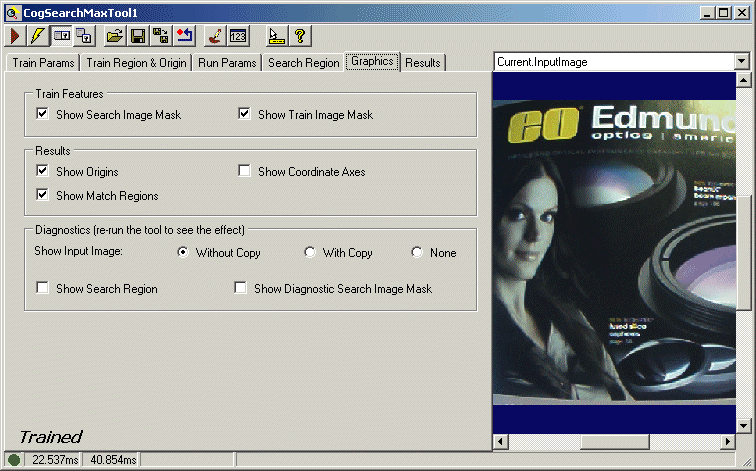Uncheck Show Train Image Mask
This screenshot has width=756, height=471.
tap(244, 114)
